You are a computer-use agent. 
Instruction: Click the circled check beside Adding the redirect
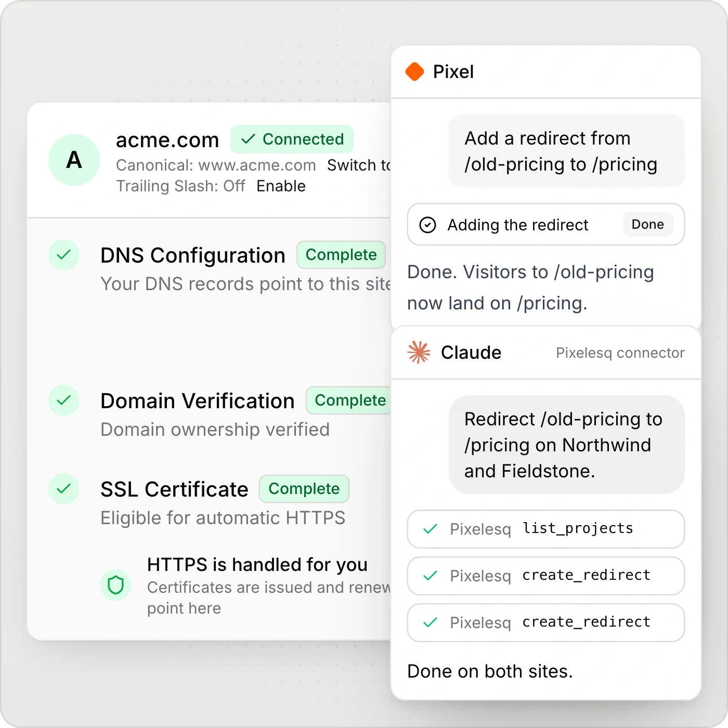point(427,225)
